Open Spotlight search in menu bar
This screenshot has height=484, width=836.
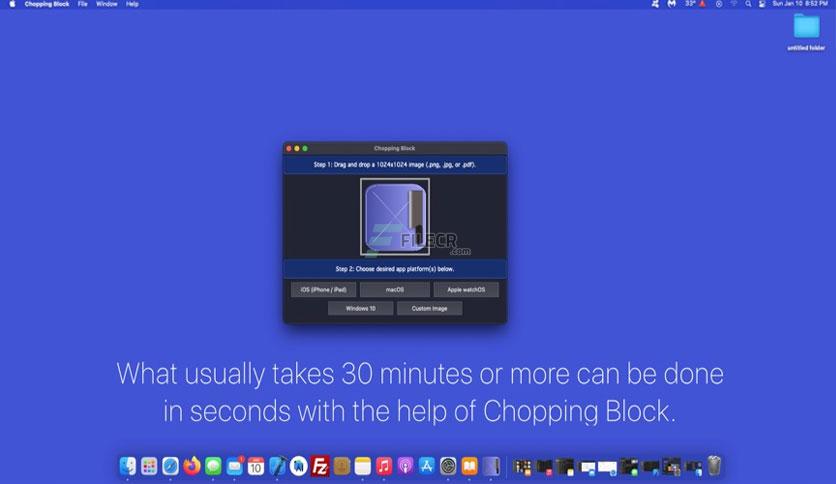tap(748, 4)
